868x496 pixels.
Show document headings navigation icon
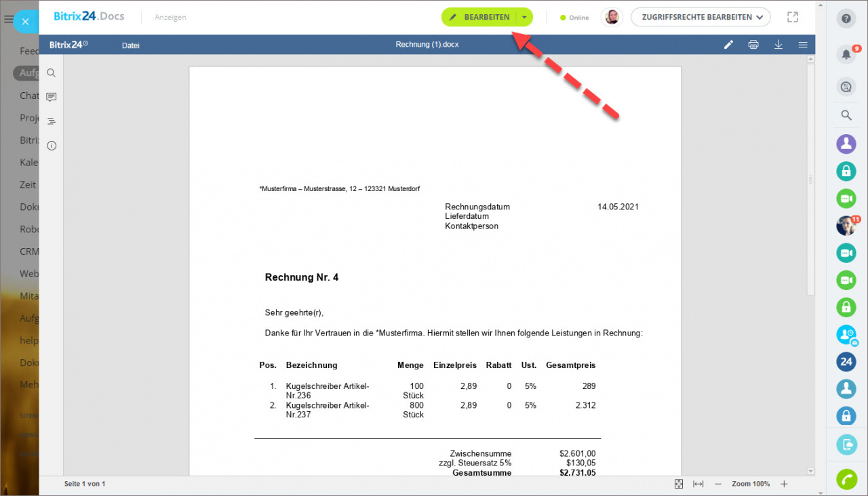(x=52, y=121)
